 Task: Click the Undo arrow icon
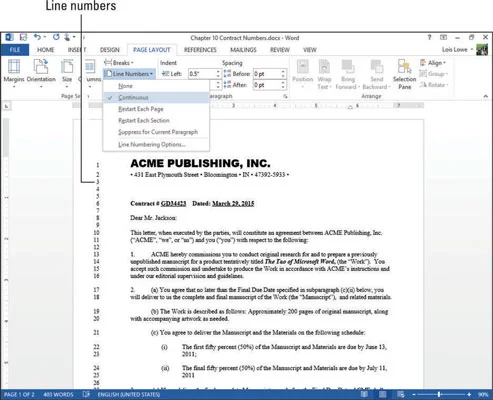pyautogui.click(x=37, y=37)
